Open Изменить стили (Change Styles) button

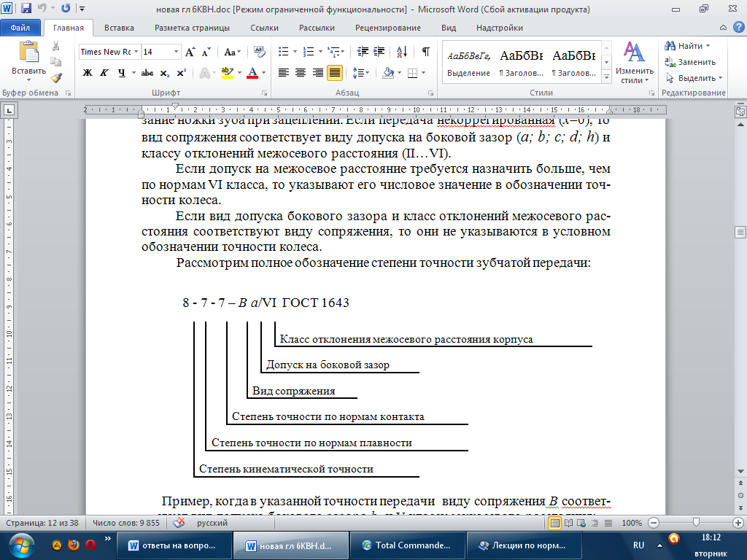[634, 63]
